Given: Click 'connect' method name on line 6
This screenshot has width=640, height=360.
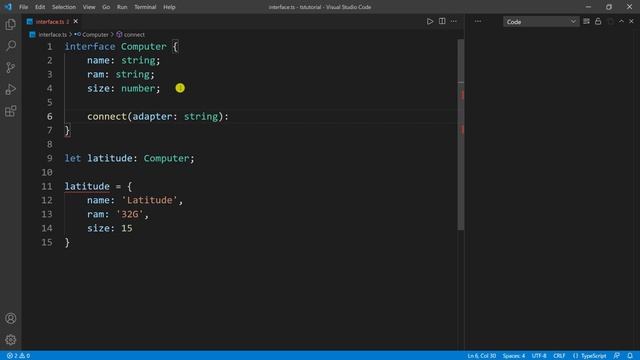Looking at the screenshot, I should coord(107,116).
